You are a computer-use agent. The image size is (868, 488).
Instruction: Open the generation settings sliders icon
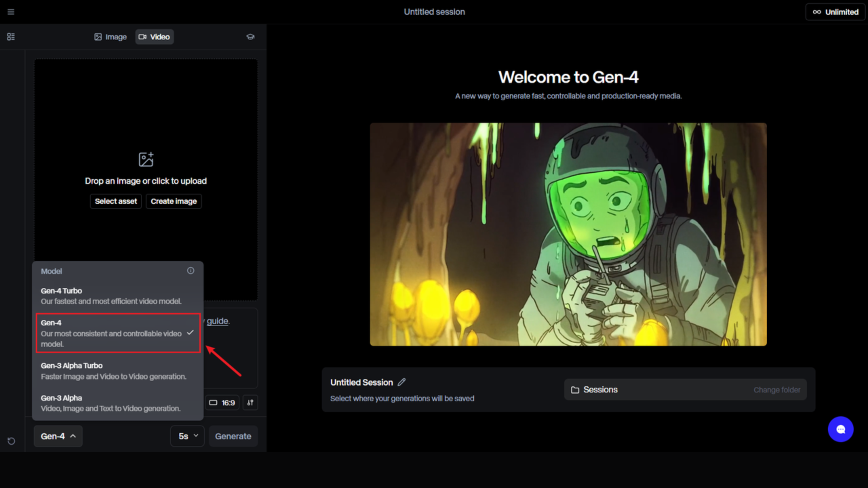tap(250, 403)
